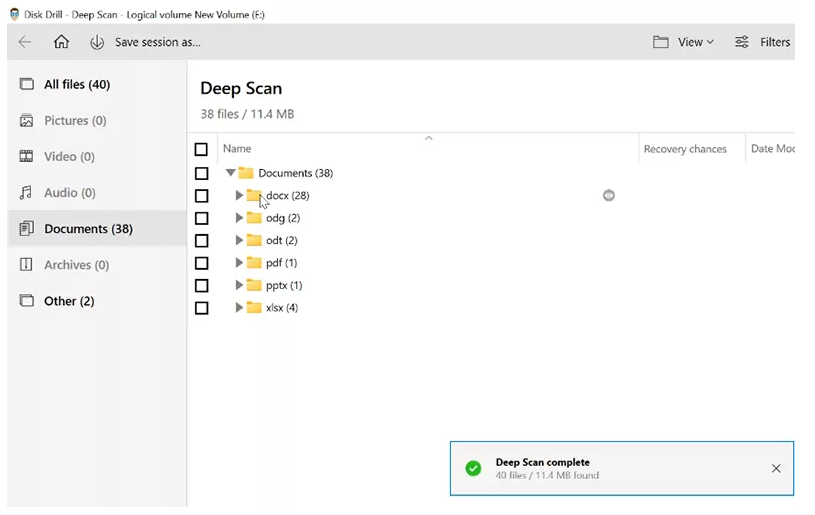Click the sort arrow above Name column
The height and width of the screenshot is (515, 815).
tap(429, 138)
